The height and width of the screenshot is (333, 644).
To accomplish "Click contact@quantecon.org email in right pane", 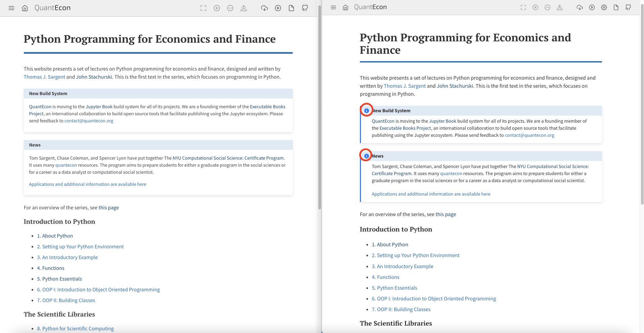I will [529, 135].
